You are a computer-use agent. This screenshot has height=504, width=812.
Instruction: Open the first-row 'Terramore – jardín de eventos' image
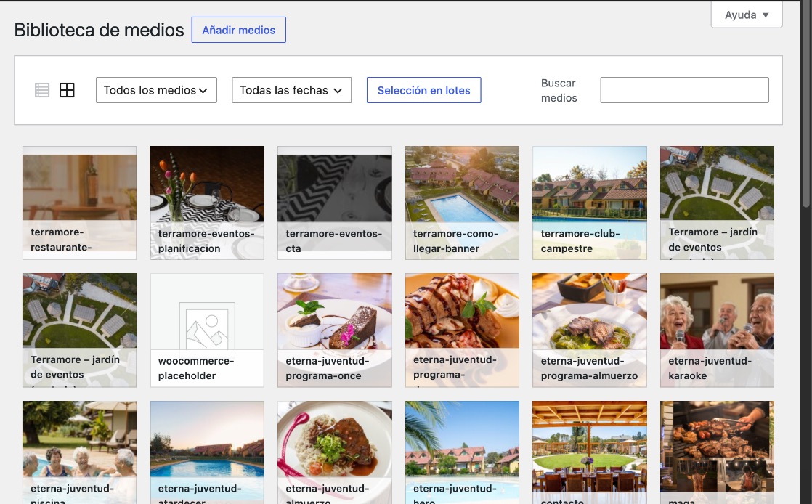(x=718, y=203)
